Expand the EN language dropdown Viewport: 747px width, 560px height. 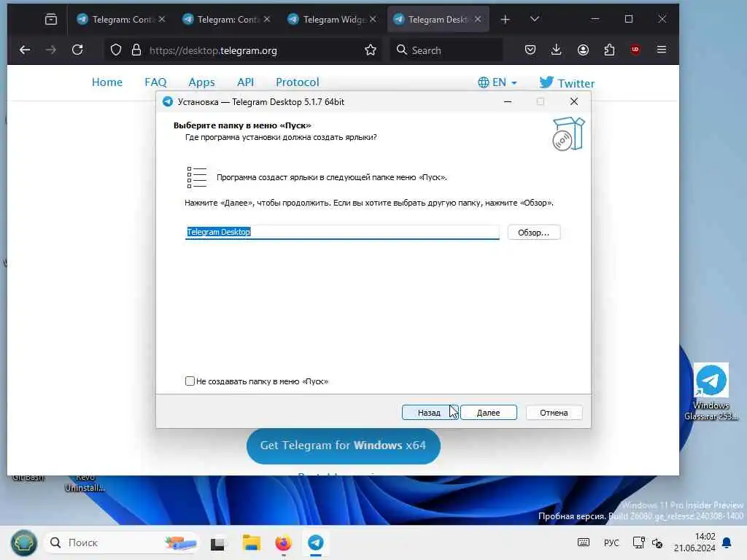tap(498, 82)
